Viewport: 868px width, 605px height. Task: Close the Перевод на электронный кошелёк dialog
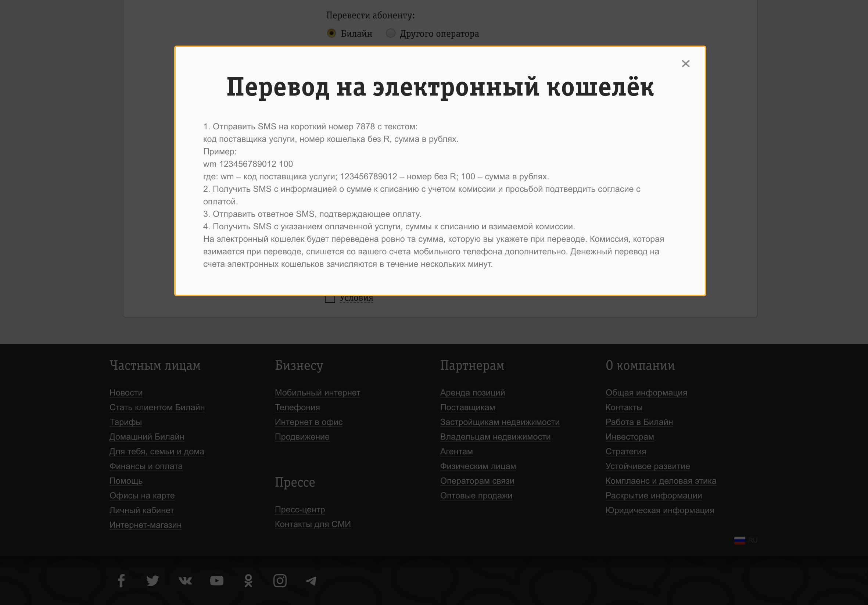pos(685,64)
